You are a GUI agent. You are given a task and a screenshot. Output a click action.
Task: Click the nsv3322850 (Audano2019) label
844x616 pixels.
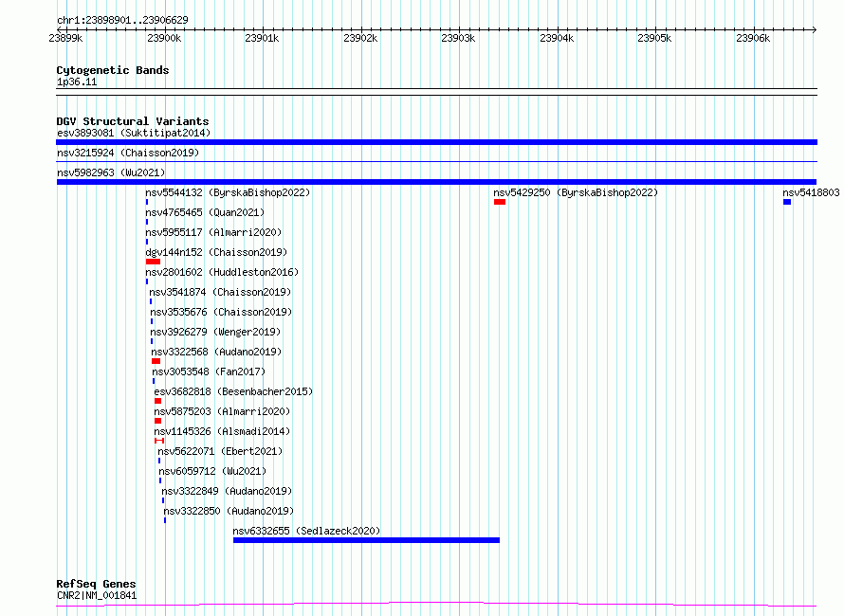tap(229, 511)
